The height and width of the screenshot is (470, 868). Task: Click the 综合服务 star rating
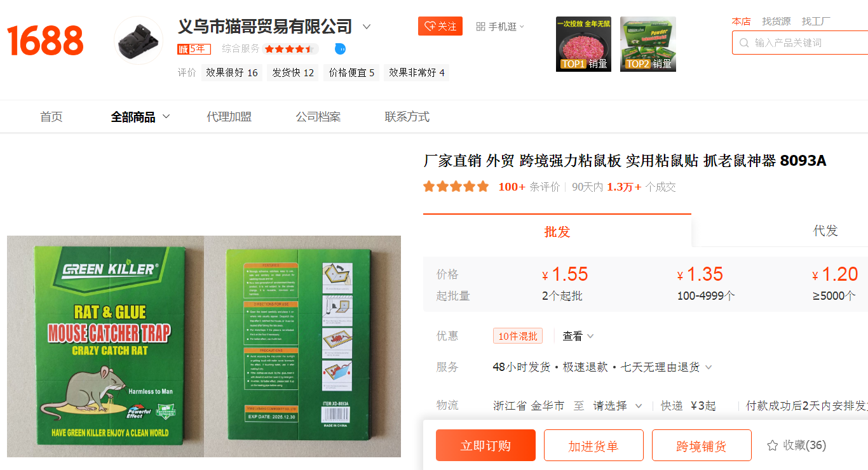tap(290, 49)
